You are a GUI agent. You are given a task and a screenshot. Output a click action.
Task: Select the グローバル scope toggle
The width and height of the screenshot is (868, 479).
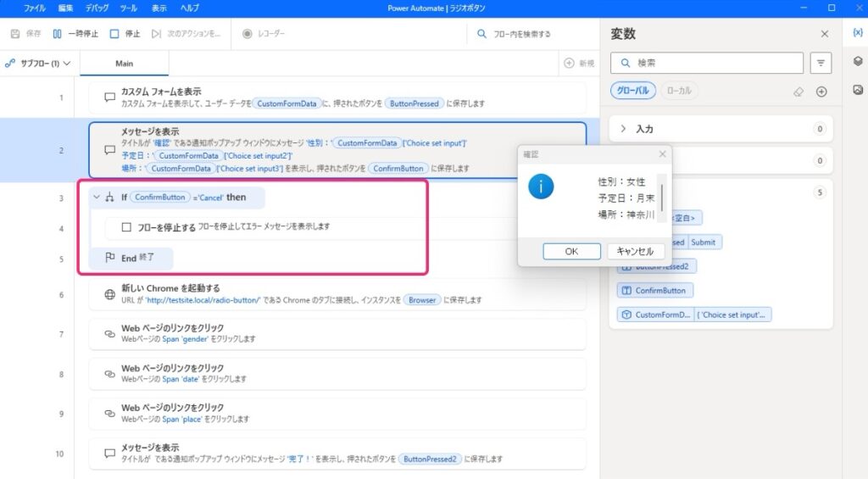632,90
